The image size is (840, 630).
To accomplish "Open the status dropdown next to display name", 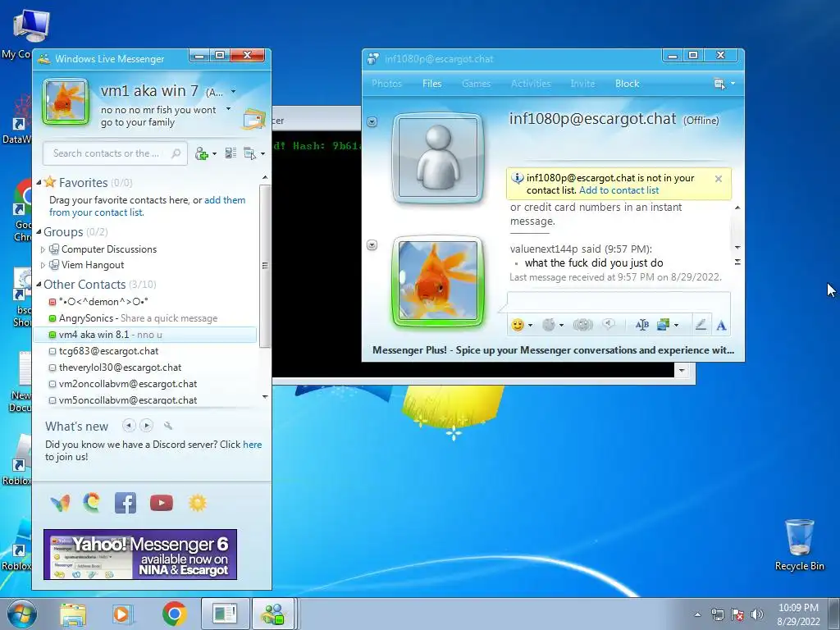I will (233, 92).
